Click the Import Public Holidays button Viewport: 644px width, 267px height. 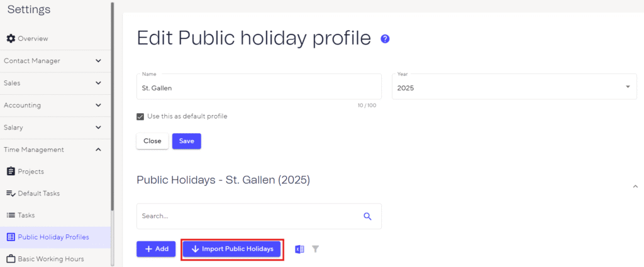coord(232,249)
